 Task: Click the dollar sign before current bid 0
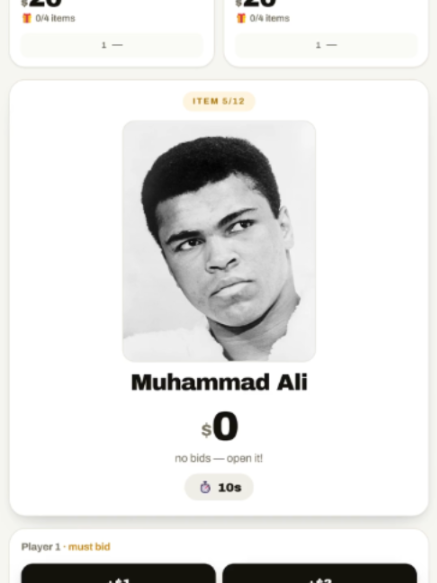206,430
